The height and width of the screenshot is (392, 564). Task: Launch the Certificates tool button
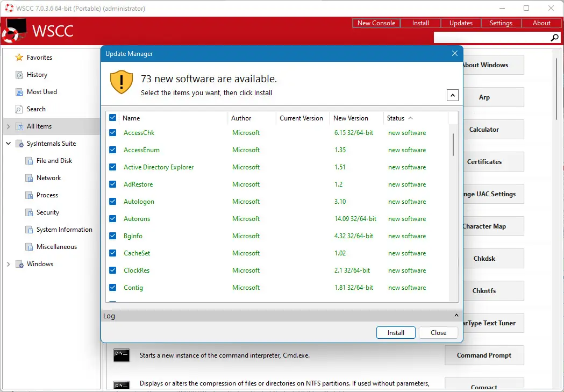pyautogui.click(x=492, y=162)
